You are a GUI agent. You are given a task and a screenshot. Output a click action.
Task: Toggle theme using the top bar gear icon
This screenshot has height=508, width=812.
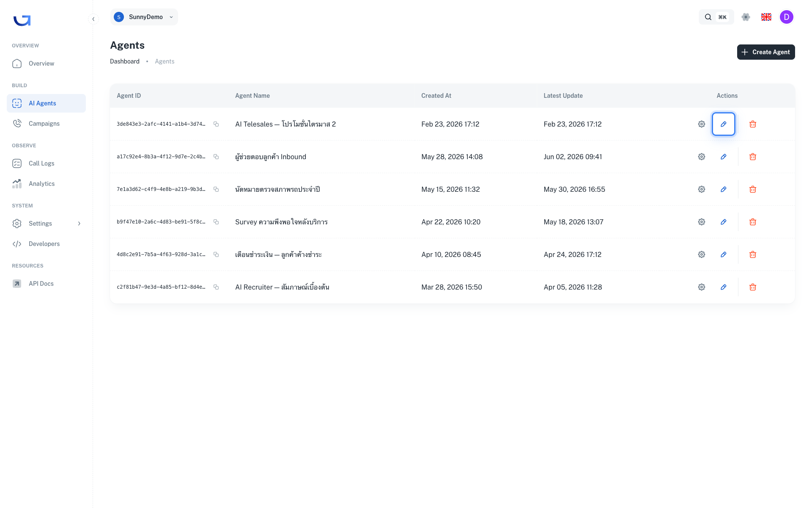(x=746, y=17)
